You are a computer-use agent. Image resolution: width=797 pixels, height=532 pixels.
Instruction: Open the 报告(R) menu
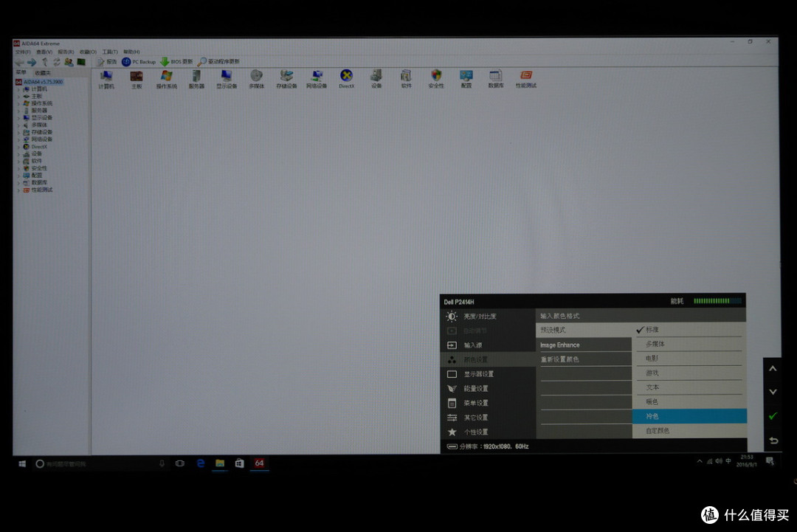pos(66,52)
